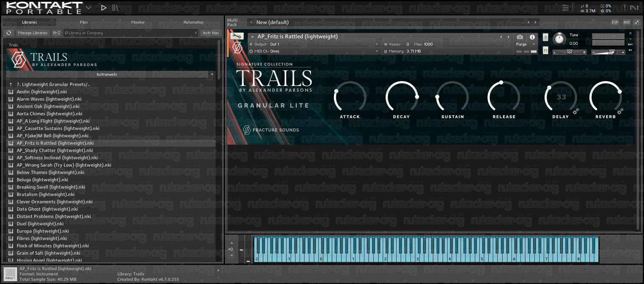Toggle Solo S button on instrument
This screenshot has width=644, height=284.
(x=545, y=37)
